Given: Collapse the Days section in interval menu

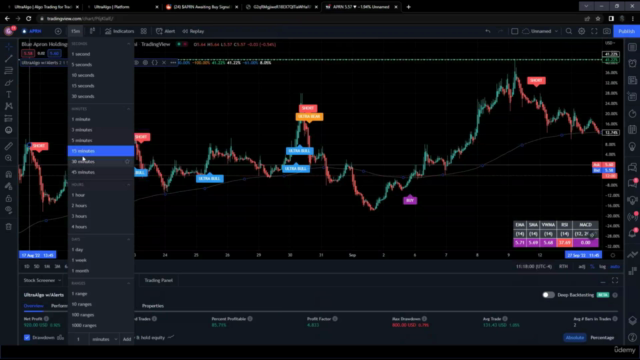Looking at the screenshot, I should click(129, 240).
